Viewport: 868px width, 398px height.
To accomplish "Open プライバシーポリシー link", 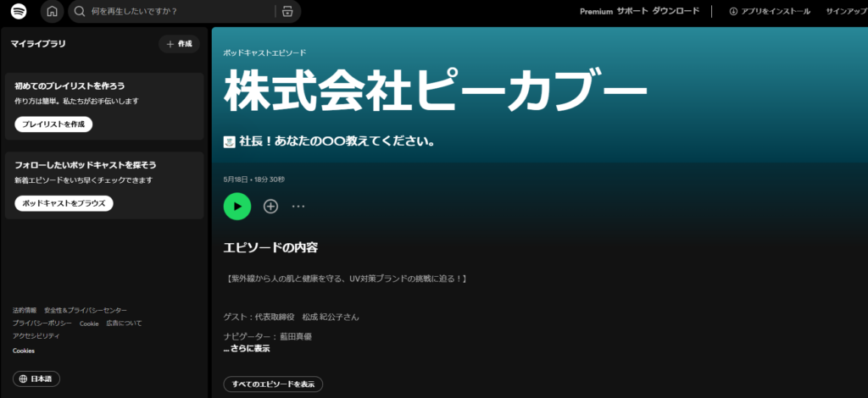I will coord(42,323).
